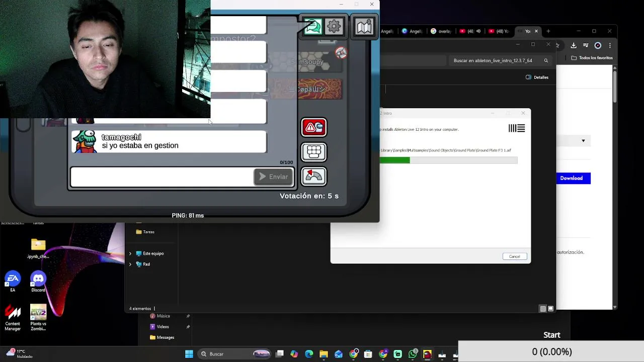The height and width of the screenshot is (362, 644).
Task: Open the .ipynb_che folder on desktop
Action: 38,249
